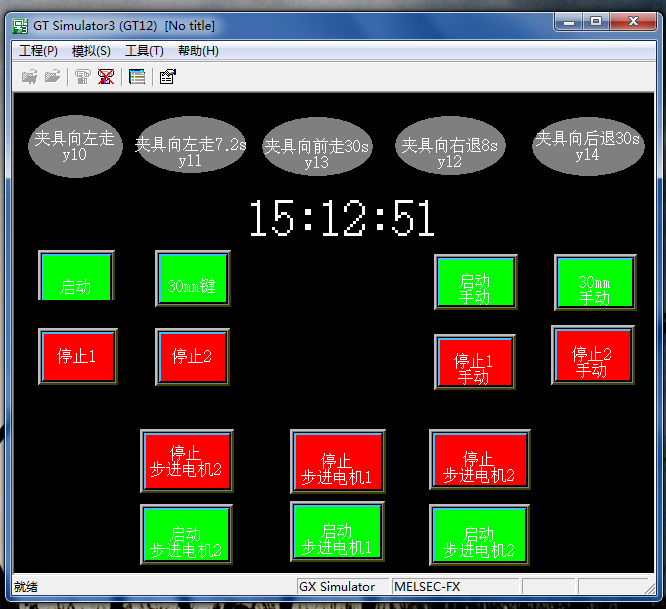Click the 夹具向左走 y10 indicator lamp

click(75, 147)
